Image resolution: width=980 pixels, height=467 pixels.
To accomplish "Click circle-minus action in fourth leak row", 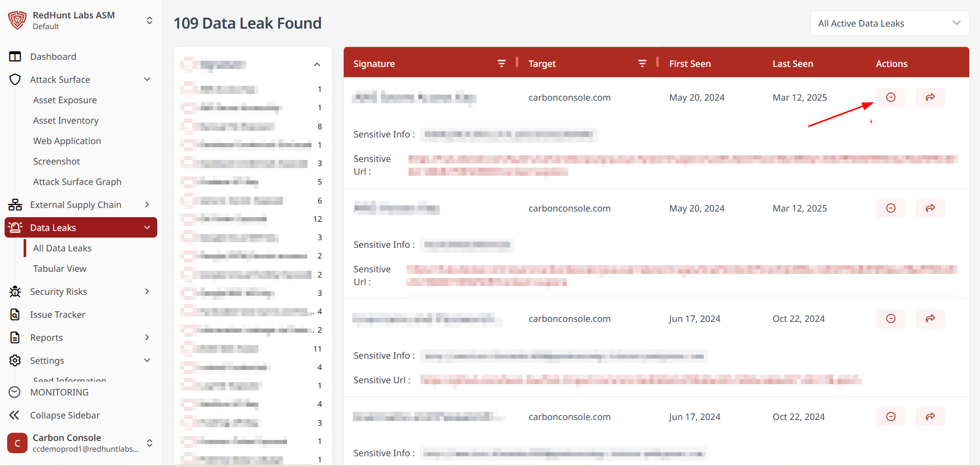I will pyautogui.click(x=891, y=416).
